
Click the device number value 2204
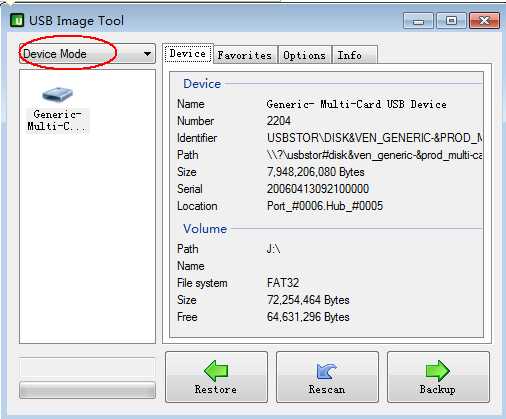(x=279, y=121)
